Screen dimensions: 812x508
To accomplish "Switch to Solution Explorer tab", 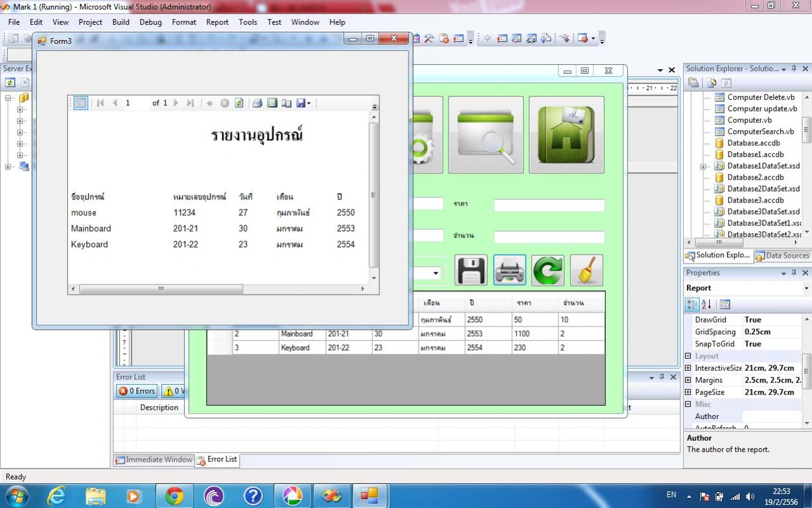I will click(718, 255).
